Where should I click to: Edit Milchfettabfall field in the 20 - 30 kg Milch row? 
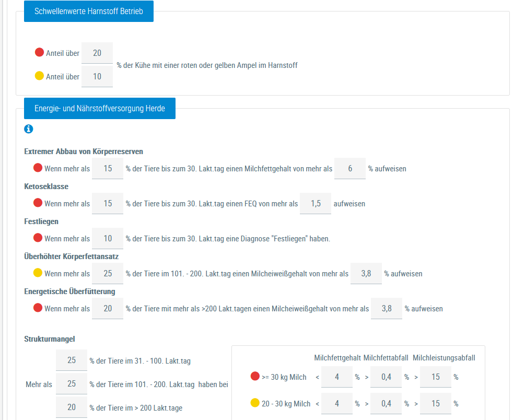tap(386, 403)
